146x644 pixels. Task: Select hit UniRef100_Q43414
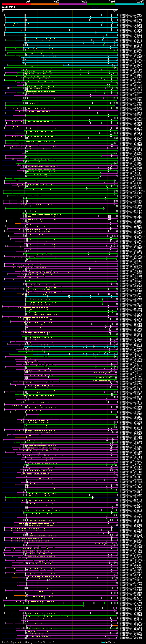click(x=131, y=37)
